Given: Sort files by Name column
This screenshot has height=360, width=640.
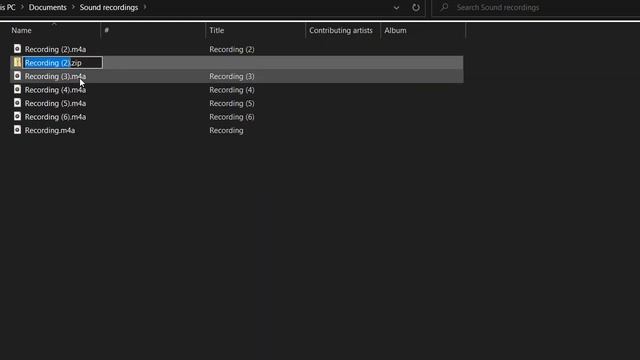Looking at the screenshot, I should pos(21,30).
